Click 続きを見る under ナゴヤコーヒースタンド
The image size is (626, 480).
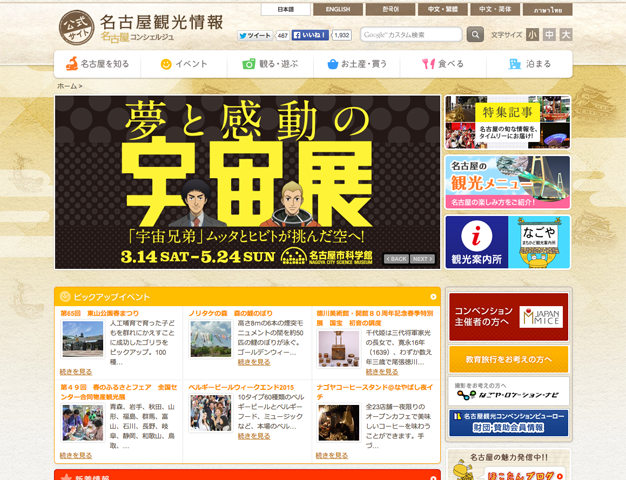332,455
